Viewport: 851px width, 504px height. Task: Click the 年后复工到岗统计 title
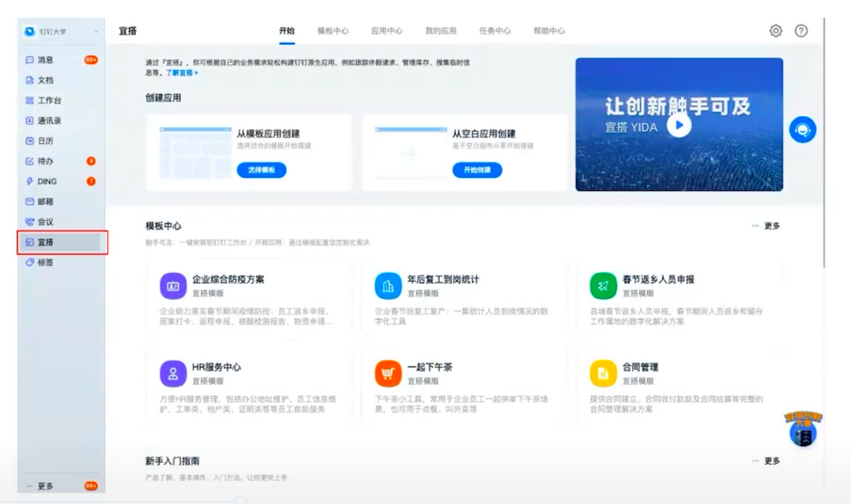click(x=443, y=280)
